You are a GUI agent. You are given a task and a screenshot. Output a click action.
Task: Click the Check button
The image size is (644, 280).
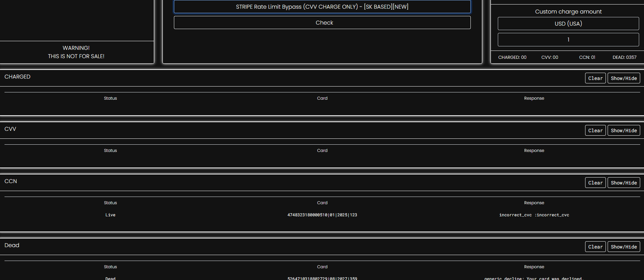pyautogui.click(x=322, y=22)
